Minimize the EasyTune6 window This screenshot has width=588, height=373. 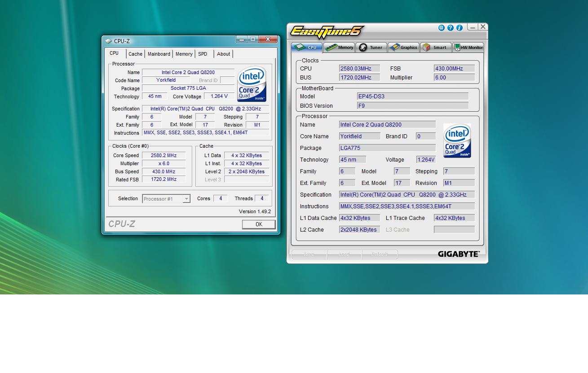point(472,27)
